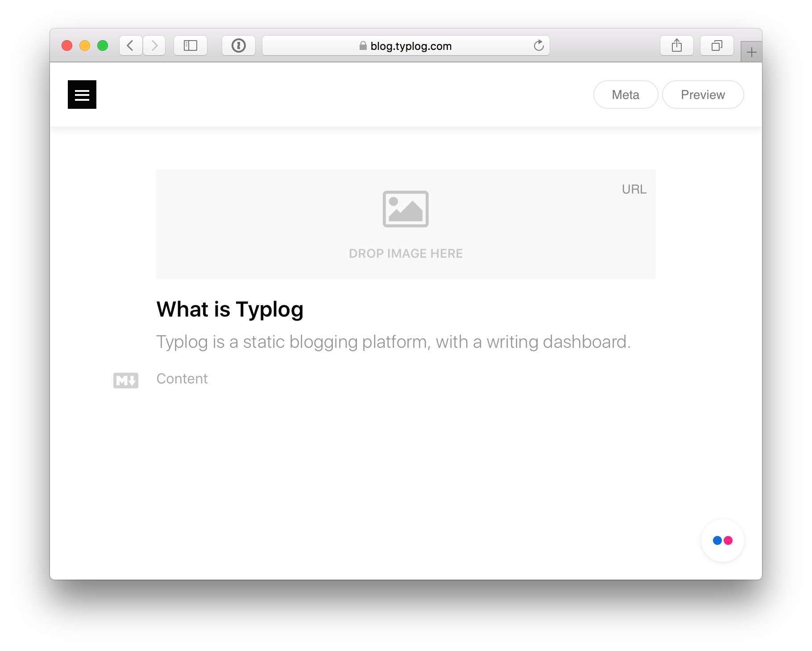Show all tabs overview
Screen dimensions: 812x651
tap(717, 45)
